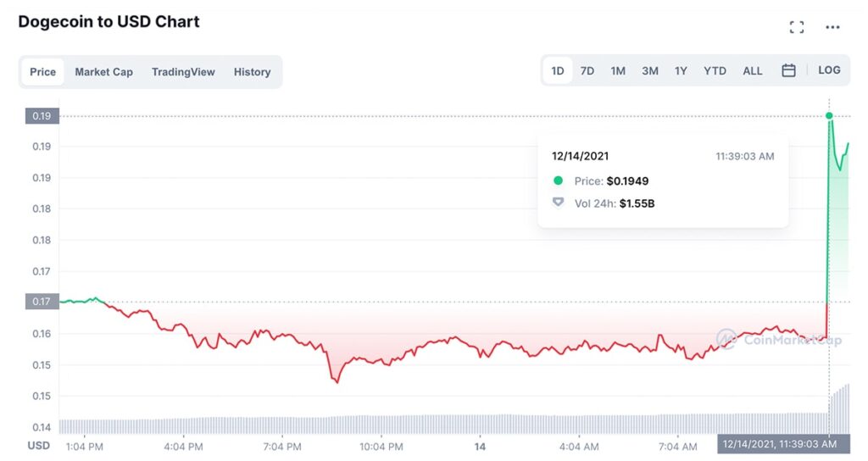Show the 1Y price range
Screen dimensions: 868x461
tap(681, 71)
